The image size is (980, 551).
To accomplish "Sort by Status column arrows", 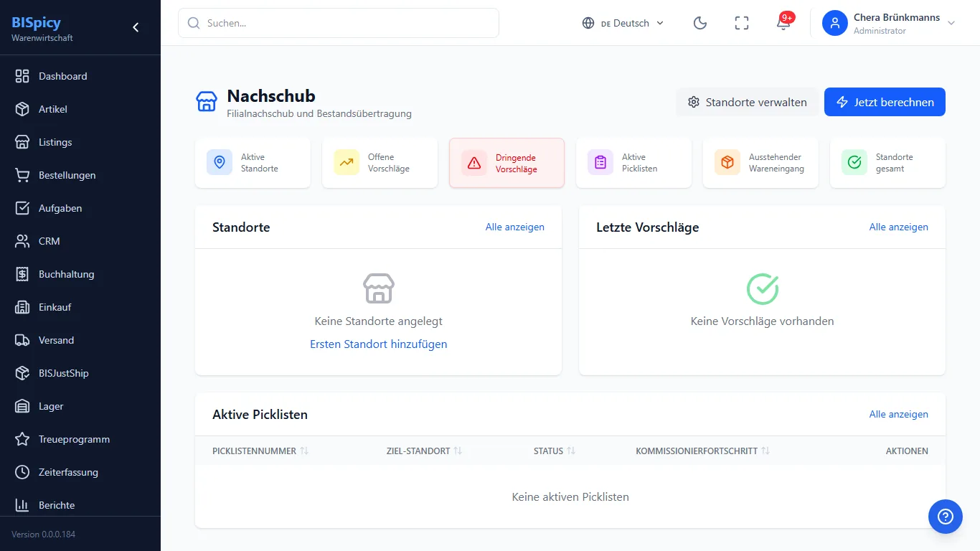I will [x=571, y=451].
